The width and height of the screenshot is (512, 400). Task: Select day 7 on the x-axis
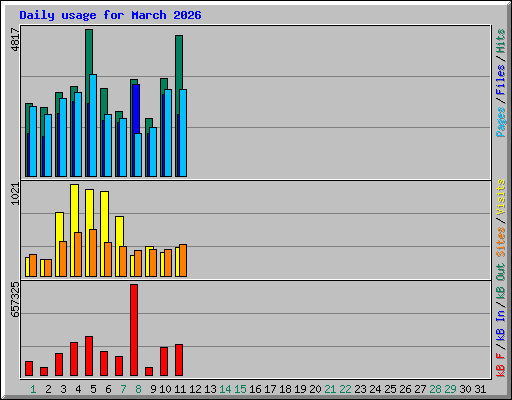click(x=123, y=389)
